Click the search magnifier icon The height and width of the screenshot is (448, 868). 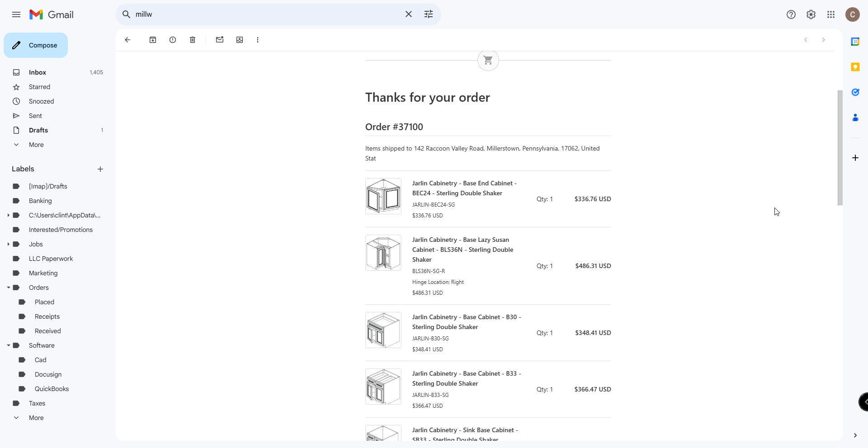127,14
